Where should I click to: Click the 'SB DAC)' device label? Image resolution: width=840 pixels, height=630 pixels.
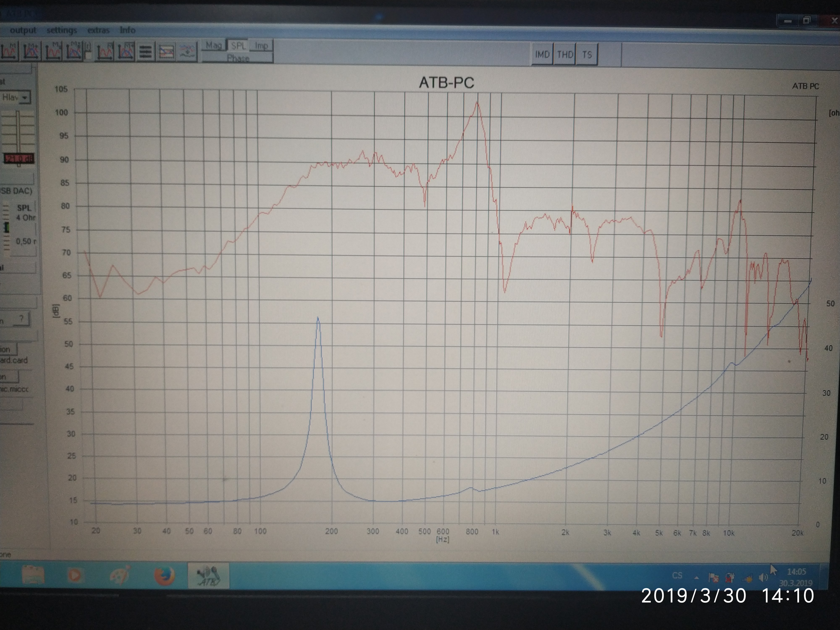[16, 191]
